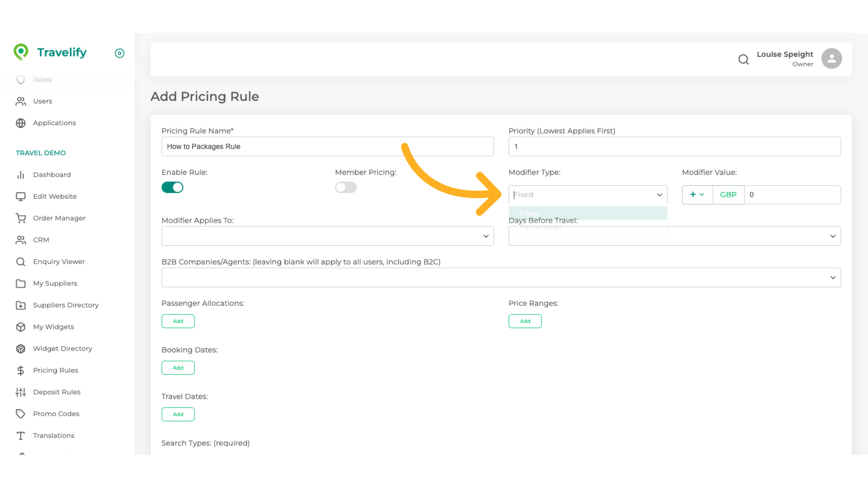868x488 pixels.
Task: Enable Member Pricing
Action: coord(345,187)
